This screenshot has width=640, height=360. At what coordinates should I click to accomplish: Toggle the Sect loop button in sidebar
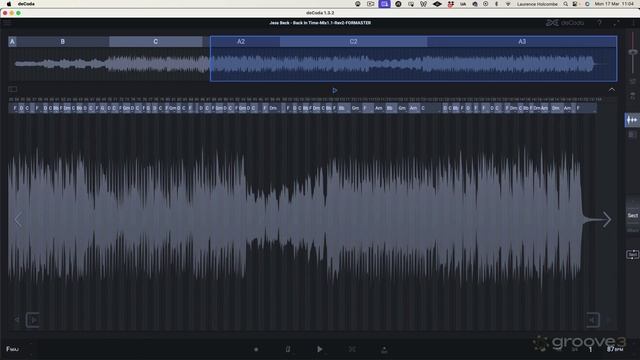(x=632, y=255)
